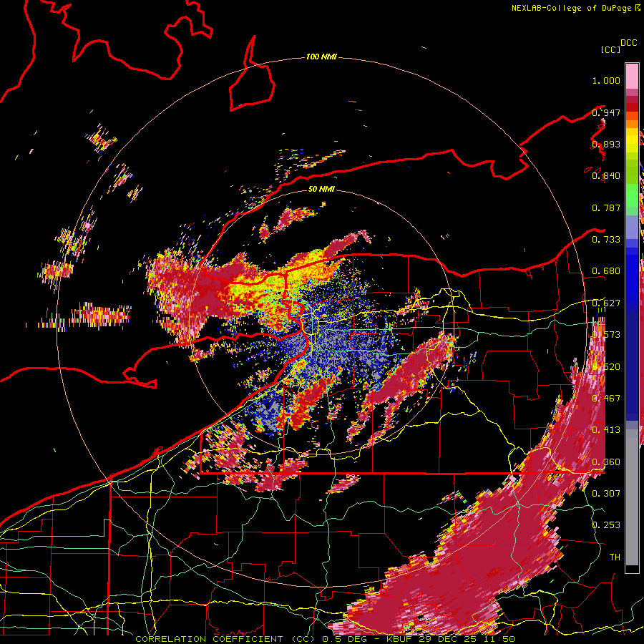Pick the gray color bar segment
This screenshot has height=644, width=644.
click(x=632, y=497)
